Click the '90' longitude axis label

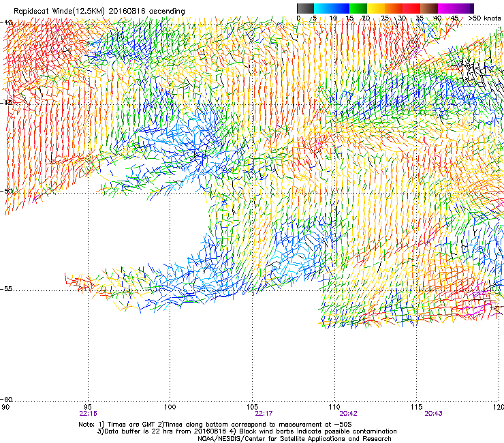pos(5,407)
